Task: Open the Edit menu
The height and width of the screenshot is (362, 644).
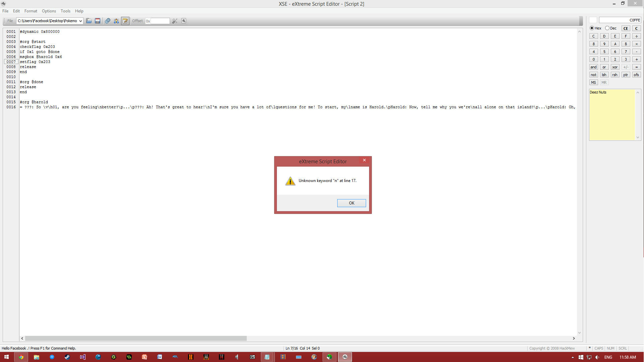Action: [x=16, y=11]
